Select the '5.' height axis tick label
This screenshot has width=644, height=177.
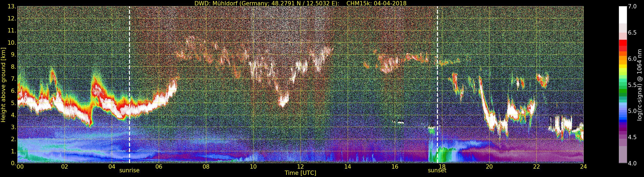click(x=14, y=103)
